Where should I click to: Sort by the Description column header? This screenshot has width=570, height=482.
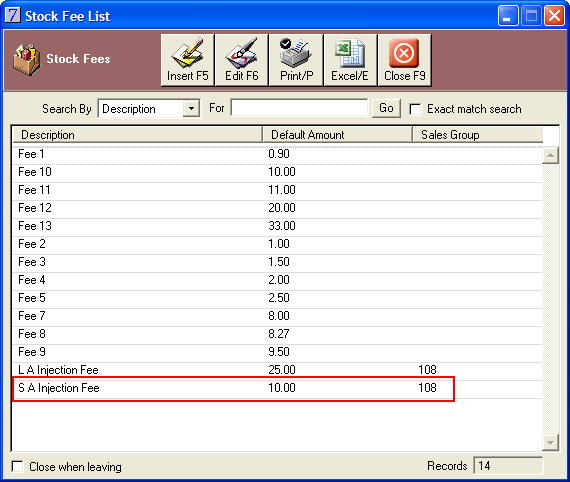coord(137,134)
